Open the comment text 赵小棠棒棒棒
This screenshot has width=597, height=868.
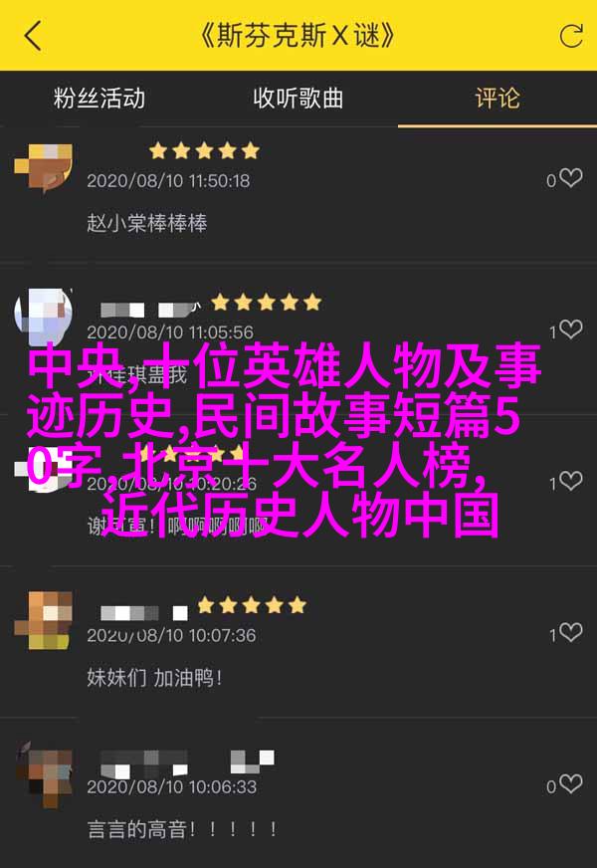tap(147, 223)
